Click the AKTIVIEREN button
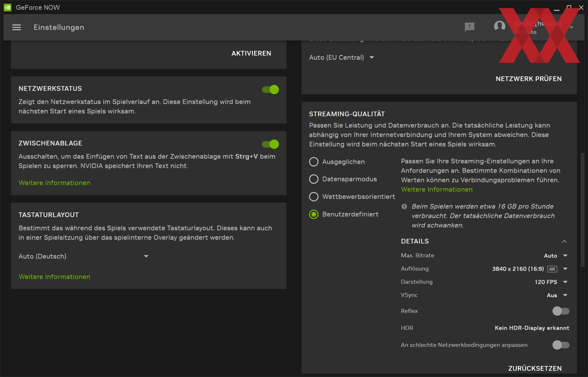588x377 pixels. coord(251,53)
